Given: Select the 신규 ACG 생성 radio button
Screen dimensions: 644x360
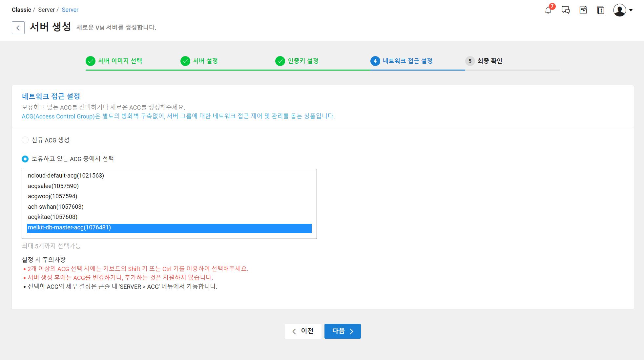Looking at the screenshot, I should click(25, 140).
